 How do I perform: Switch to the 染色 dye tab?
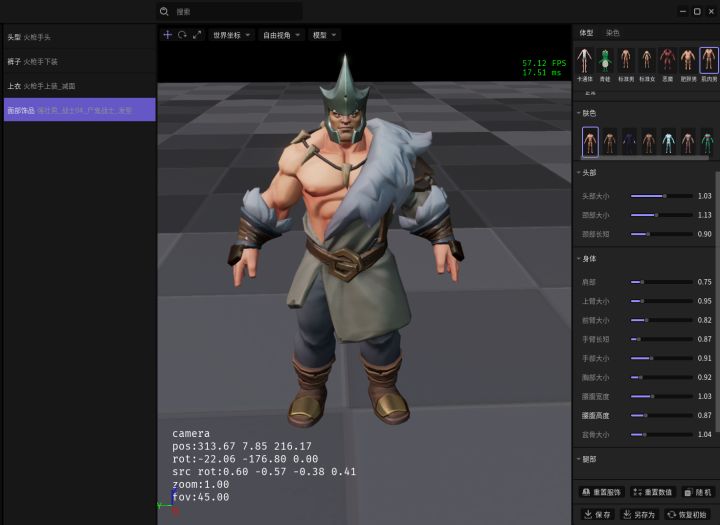612,33
